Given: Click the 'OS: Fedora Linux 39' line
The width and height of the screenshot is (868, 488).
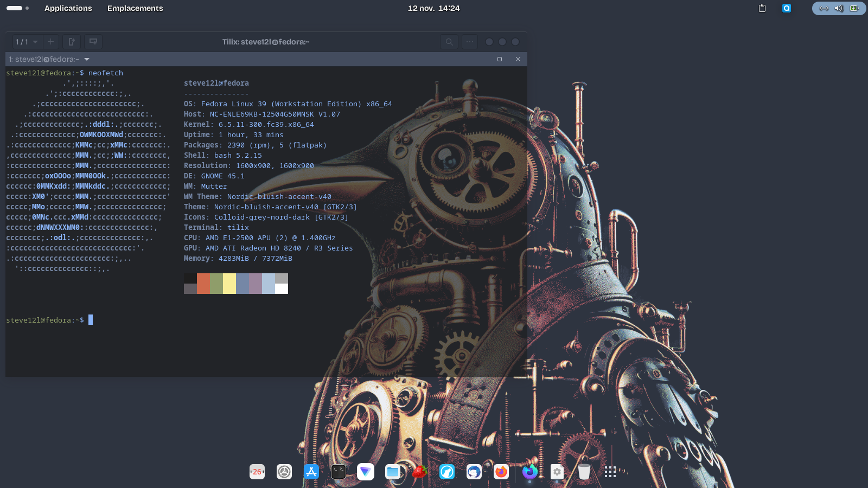Looking at the screenshot, I should click(x=288, y=104).
